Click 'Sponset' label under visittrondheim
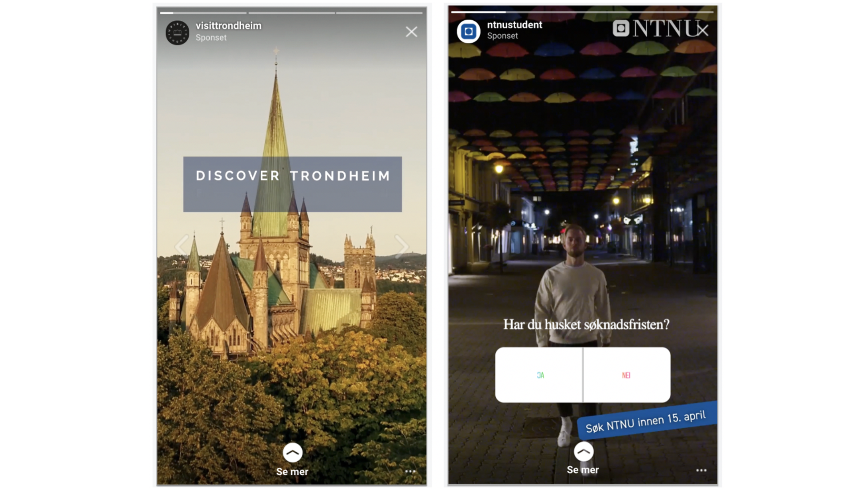 211,37
